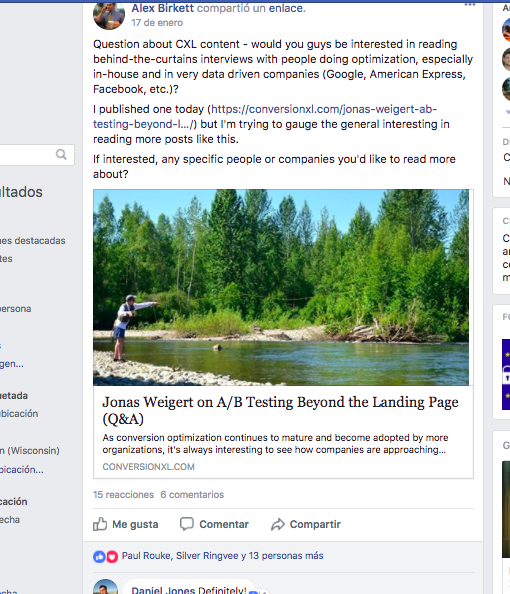510x594 pixels.
Task: Show the 6 comentarios
Action: click(192, 495)
